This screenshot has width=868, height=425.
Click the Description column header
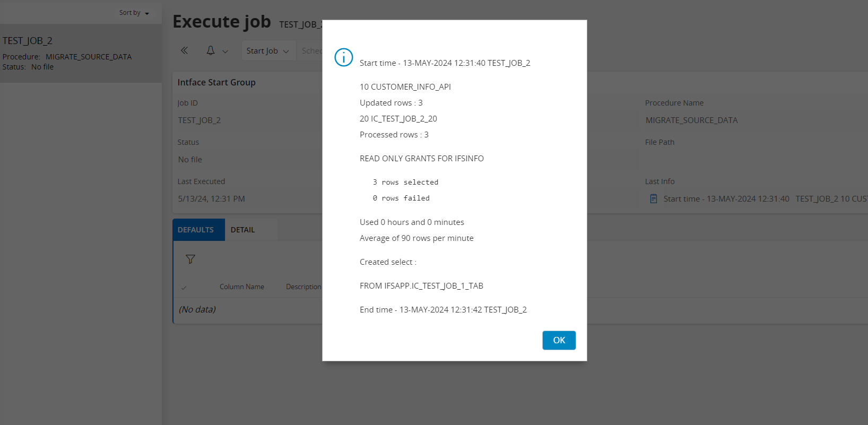(303, 287)
